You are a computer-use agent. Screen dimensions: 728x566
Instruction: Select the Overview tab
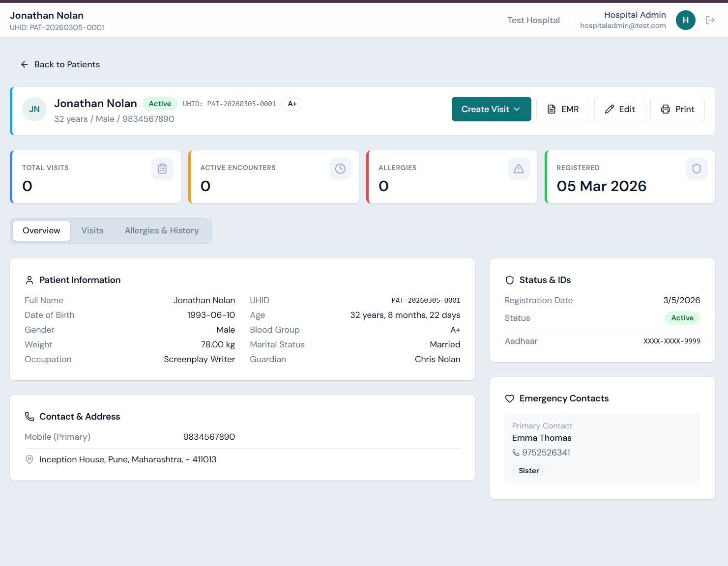(41, 230)
